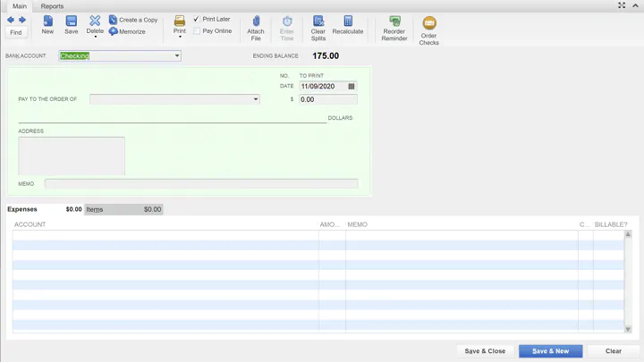
Task: Open Reorder Reminder
Action: pos(394,28)
